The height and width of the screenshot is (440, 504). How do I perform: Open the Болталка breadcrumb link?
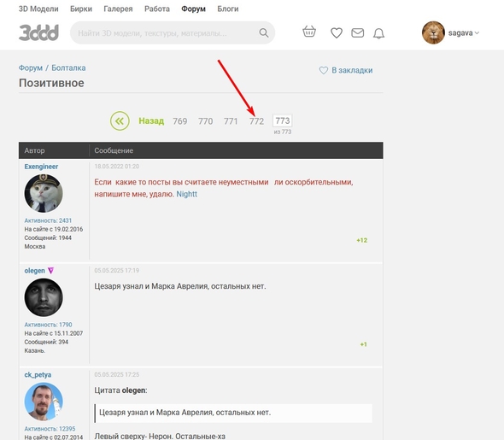click(68, 67)
